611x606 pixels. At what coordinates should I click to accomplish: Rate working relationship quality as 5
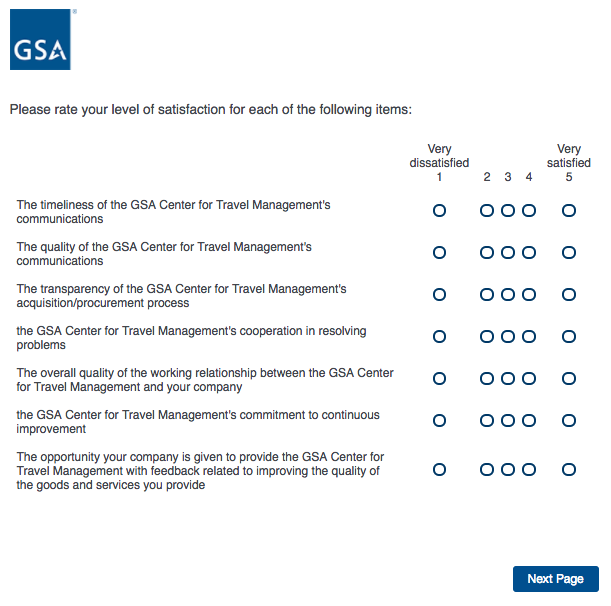point(569,379)
